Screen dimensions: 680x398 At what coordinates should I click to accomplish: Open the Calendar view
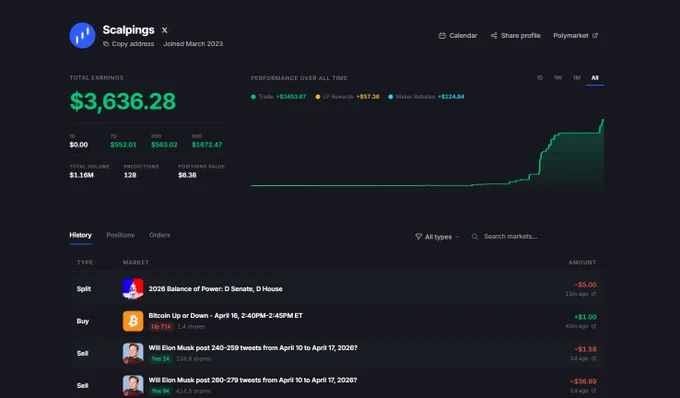point(458,36)
